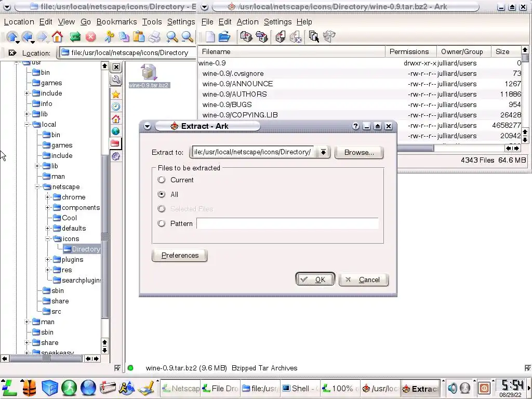532x399 pixels.
Task: Switch sidebar to Bookmarks star panel
Action: tap(116, 95)
